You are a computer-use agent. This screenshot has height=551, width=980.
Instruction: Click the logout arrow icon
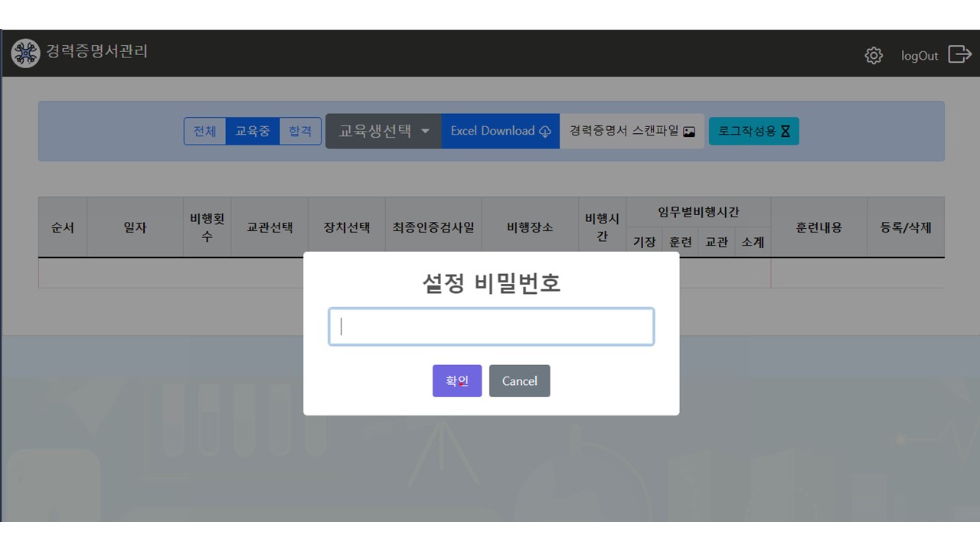point(959,54)
